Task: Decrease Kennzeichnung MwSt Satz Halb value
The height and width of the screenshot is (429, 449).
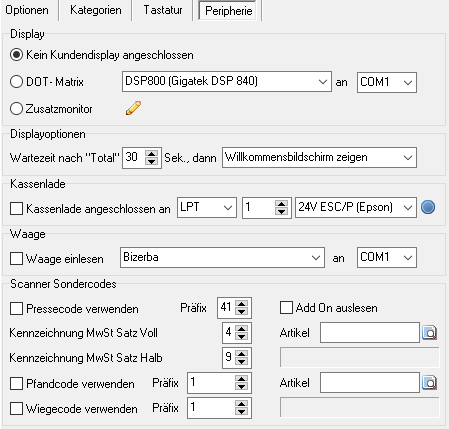Action: coord(241,361)
